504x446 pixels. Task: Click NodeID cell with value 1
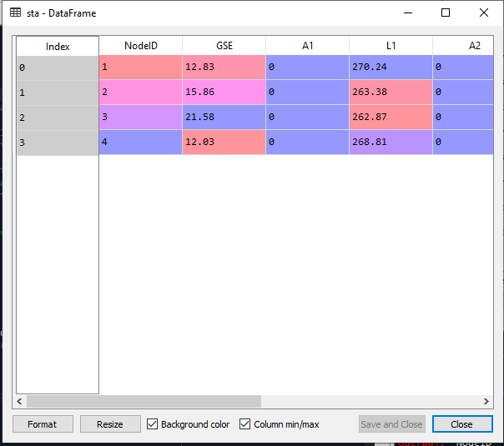click(x=140, y=68)
